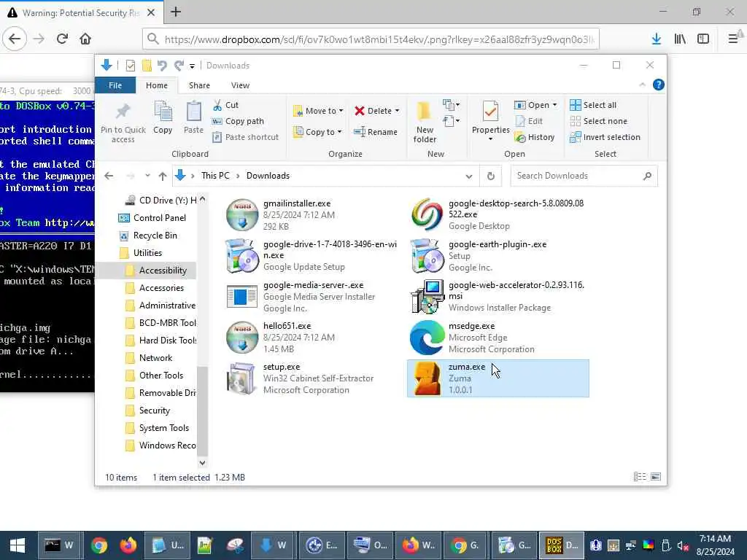Image resolution: width=747 pixels, height=560 pixels.
Task: Click the Rename button in Organize group
Action: click(x=376, y=132)
